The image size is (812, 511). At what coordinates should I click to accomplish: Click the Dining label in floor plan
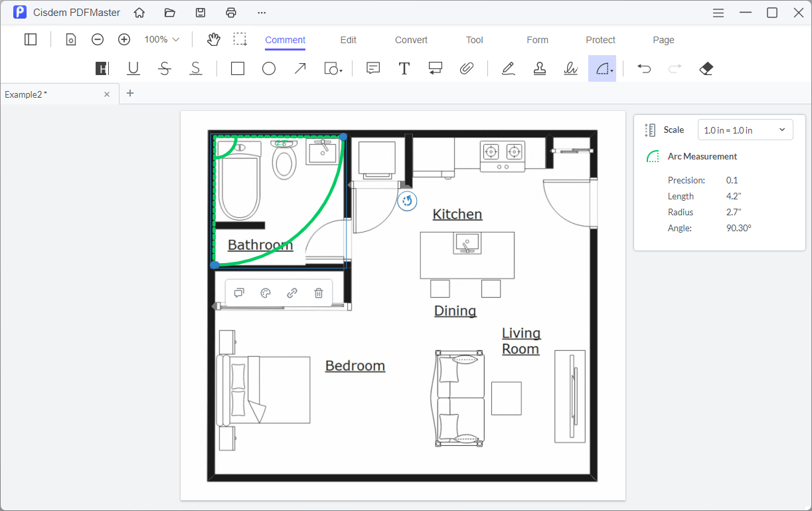point(455,310)
